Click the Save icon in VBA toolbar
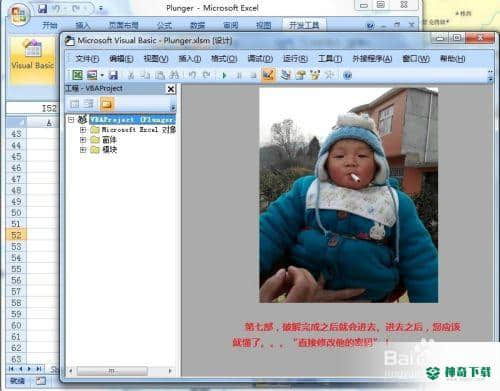The height and width of the screenshot is (391, 500). 113,75
